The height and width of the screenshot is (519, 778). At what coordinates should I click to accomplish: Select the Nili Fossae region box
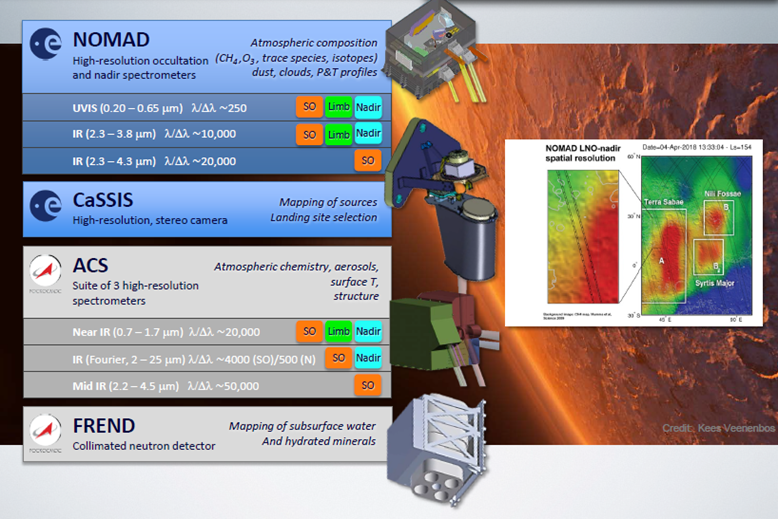point(717,215)
